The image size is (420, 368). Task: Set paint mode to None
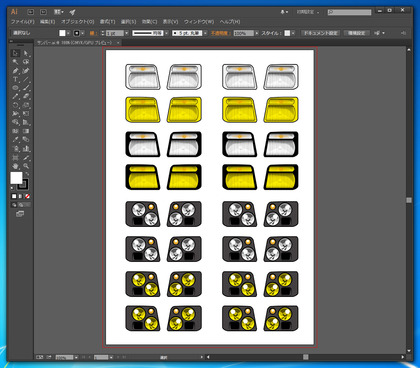click(27, 196)
